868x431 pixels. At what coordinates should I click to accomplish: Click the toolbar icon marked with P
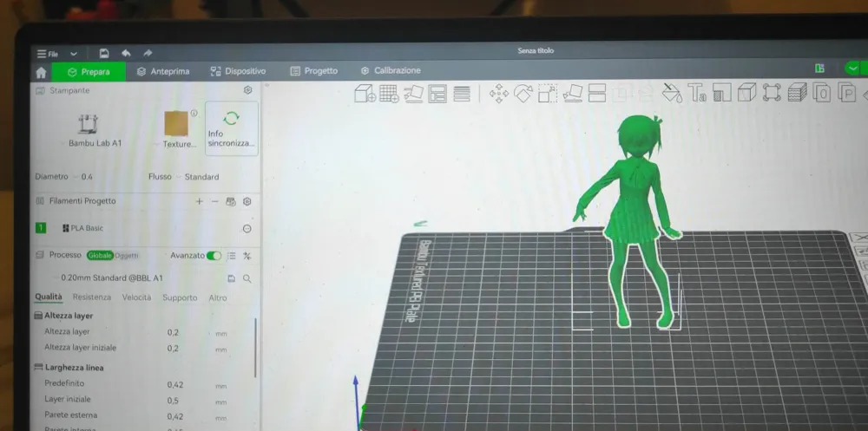847,93
